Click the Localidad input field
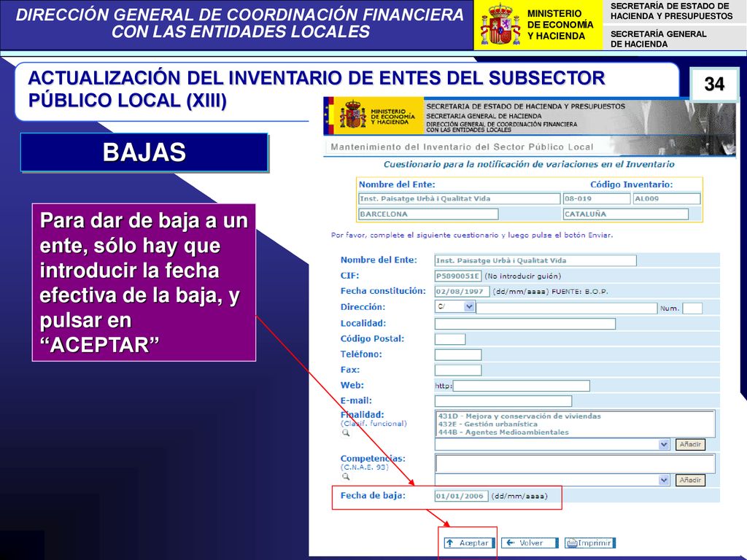This screenshot has width=747, height=560. tap(525, 324)
